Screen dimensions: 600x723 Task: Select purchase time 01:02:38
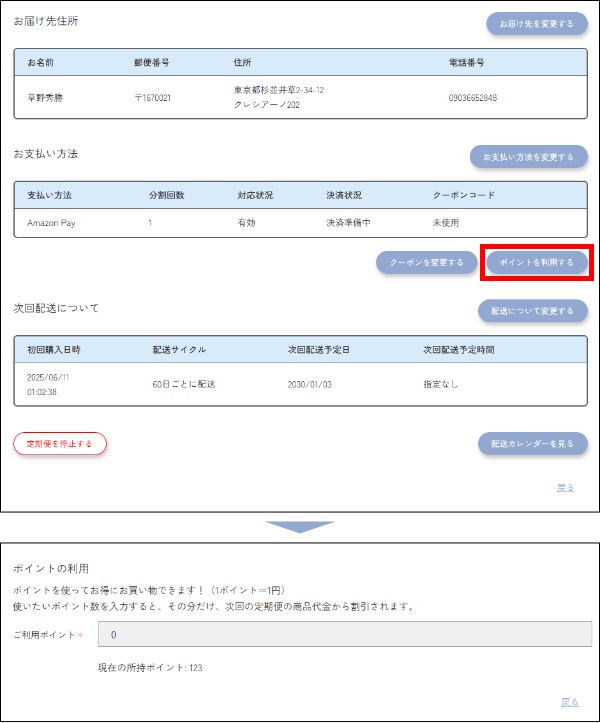pyautogui.click(x=42, y=392)
